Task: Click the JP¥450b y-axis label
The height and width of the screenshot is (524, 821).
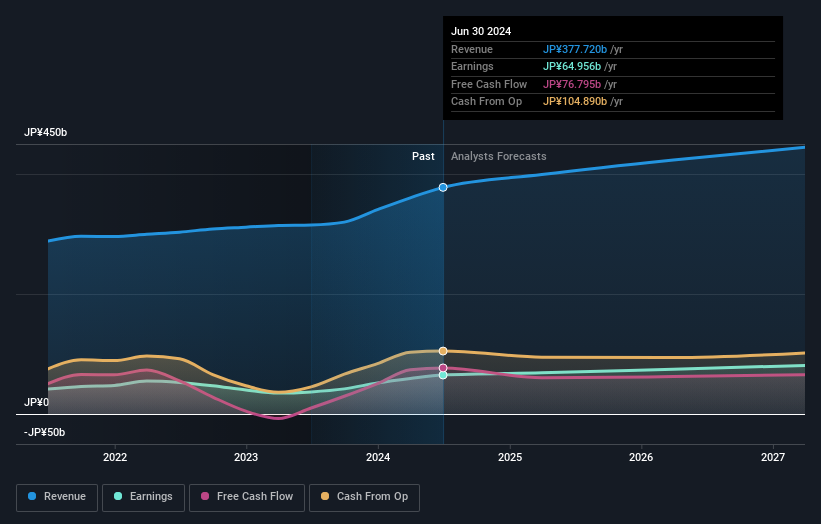Action: pyautogui.click(x=46, y=132)
